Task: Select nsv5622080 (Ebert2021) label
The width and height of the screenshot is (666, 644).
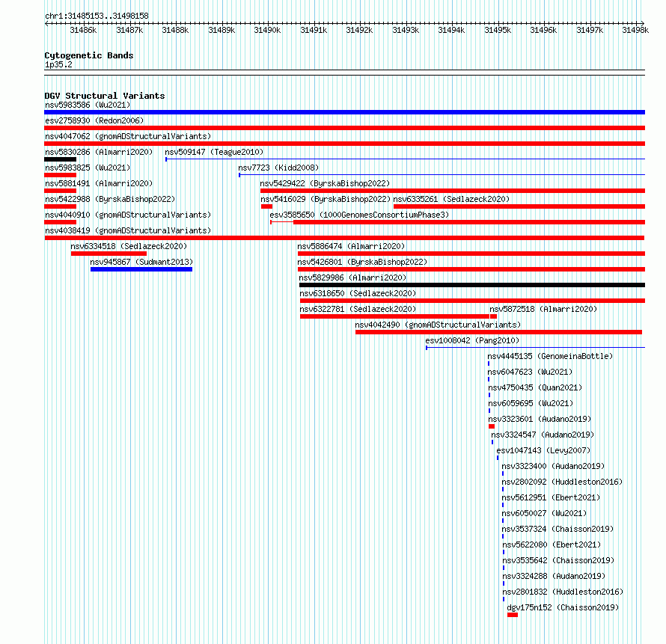Action: click(x=552, y=545)
